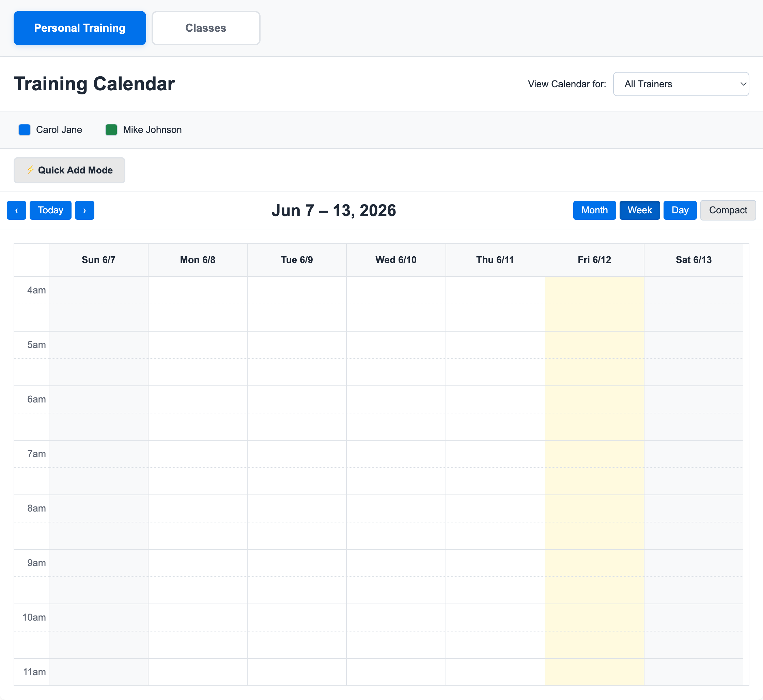The width and height of the screenshot is (763, 700).
Task: Click the 10am time label
Action: click(x=34, y=618)
